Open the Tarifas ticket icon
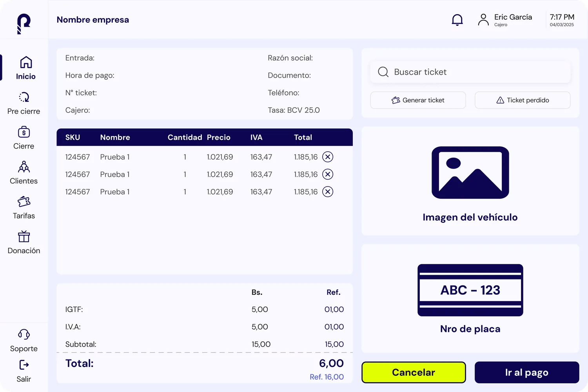Screen dimensions: 588x392 pyautogui.click(x=24, y=201)
